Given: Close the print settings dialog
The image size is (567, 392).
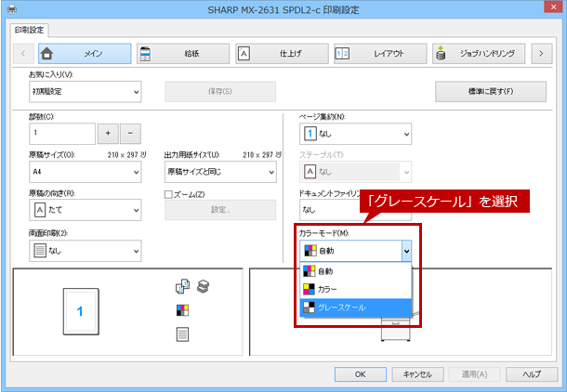Looking at the screenshot, I should click(553, 7).
